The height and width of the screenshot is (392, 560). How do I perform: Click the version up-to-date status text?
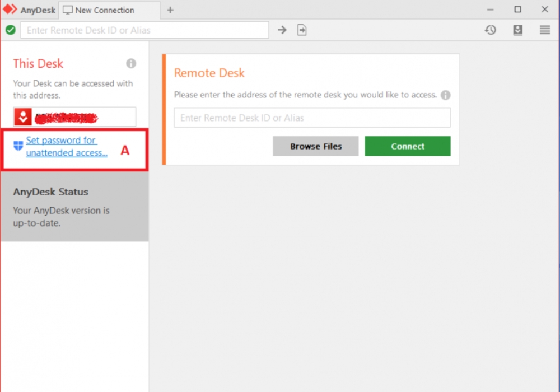(62, 217)
